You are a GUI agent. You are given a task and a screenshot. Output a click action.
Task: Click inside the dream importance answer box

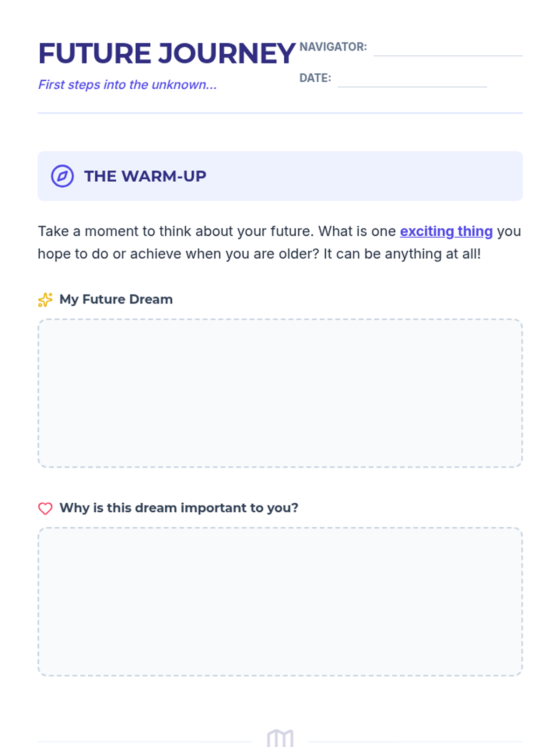280,602
